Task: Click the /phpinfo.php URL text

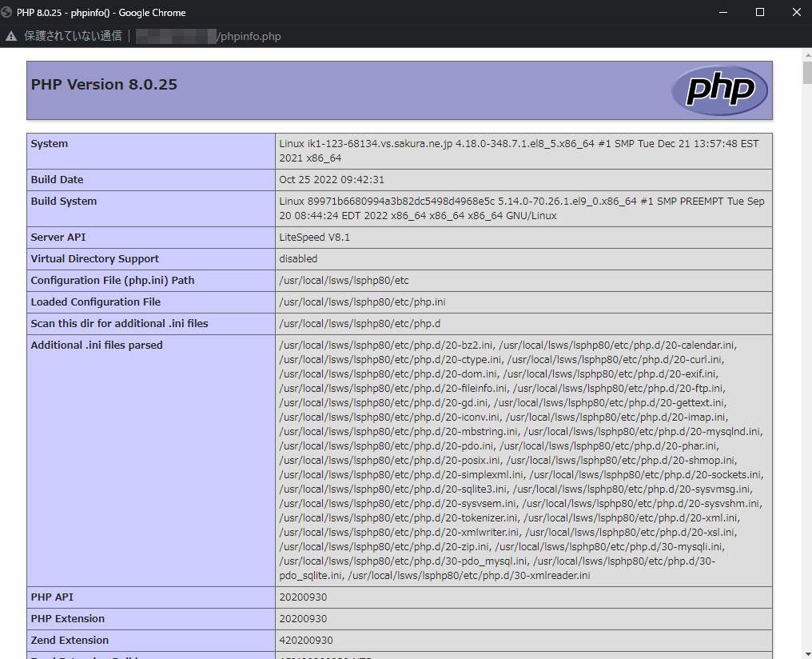Action: pos(249,36)
